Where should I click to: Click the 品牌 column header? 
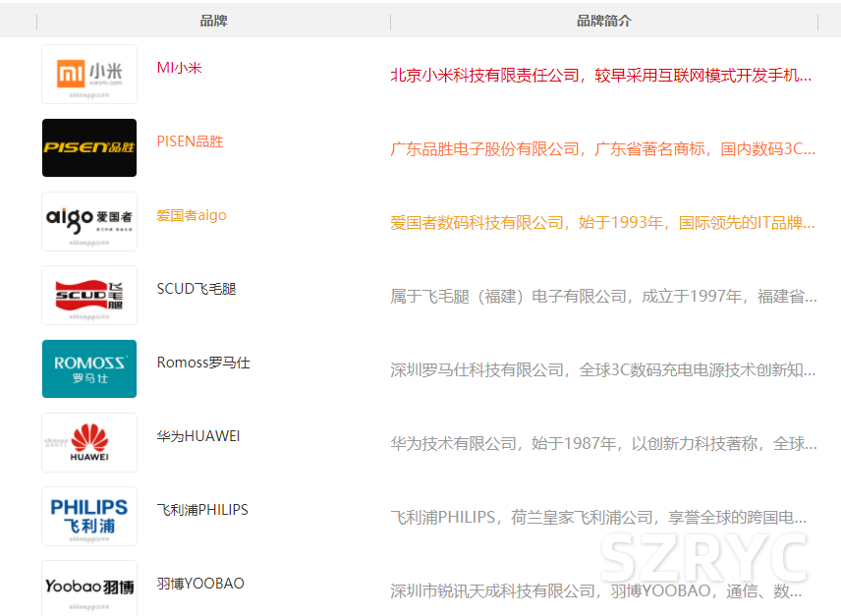click(213, 21)
